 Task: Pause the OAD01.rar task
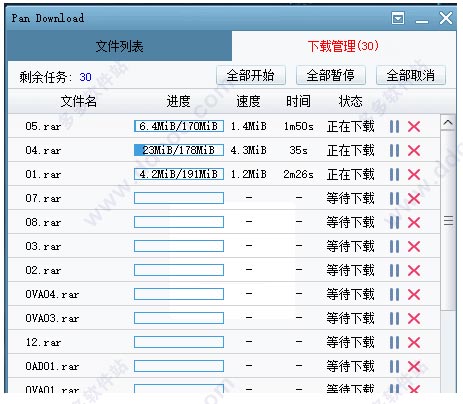394,367
